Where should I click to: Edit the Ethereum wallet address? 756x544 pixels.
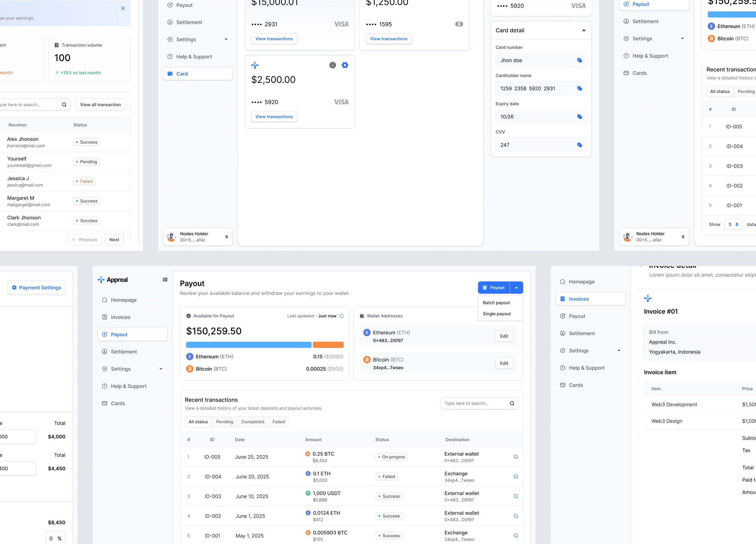[504, 336]
